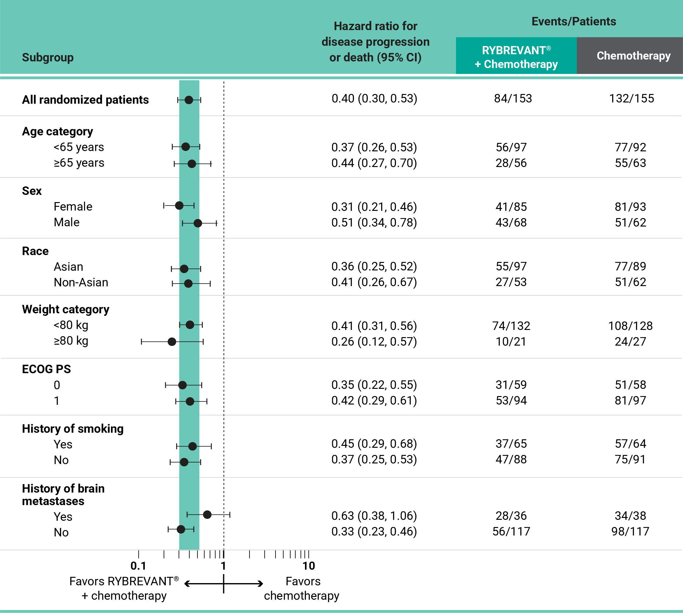Screen dimensions: 683x616
Task: Click the '≥80 kg' subgroup label
Action: [71, 341]
